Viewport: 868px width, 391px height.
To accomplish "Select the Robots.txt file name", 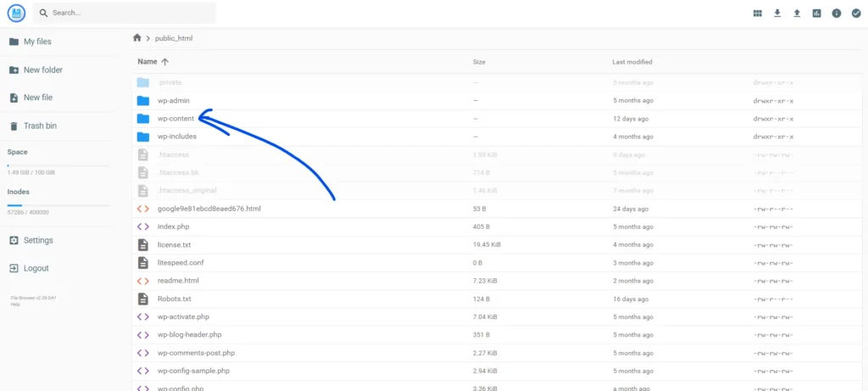I will pyautogui.click(x=175, y=299).
